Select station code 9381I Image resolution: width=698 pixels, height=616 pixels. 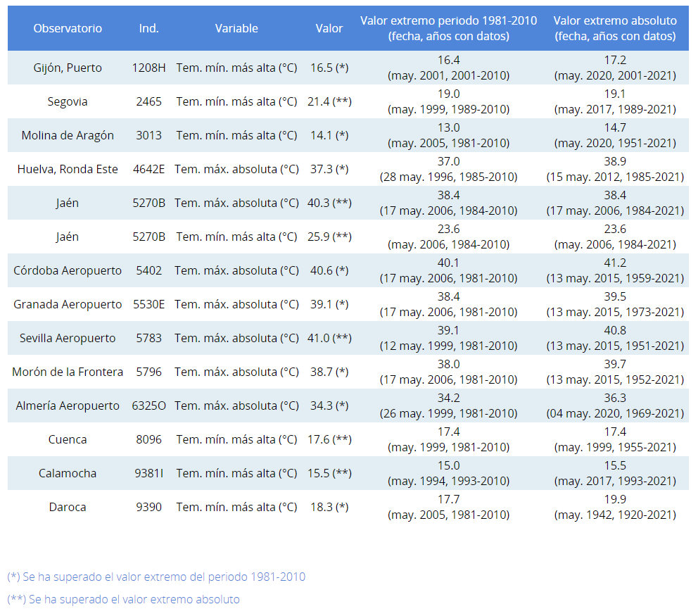(x=148, y=474)
